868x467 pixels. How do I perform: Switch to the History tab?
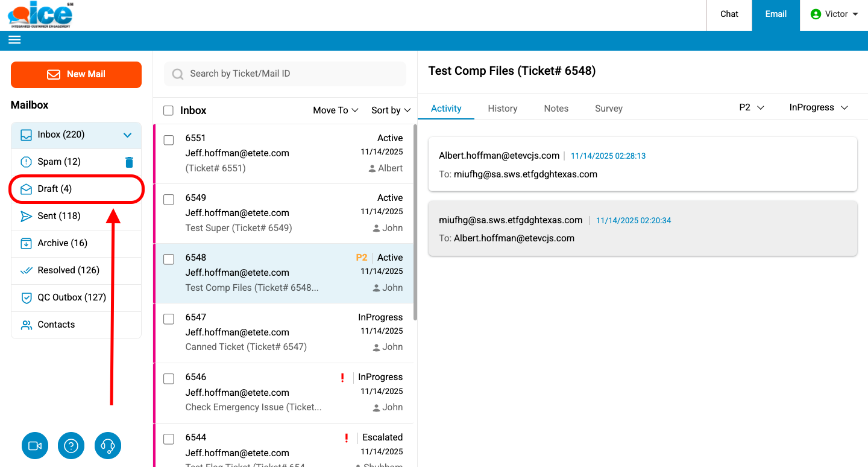tap(502, 109)
